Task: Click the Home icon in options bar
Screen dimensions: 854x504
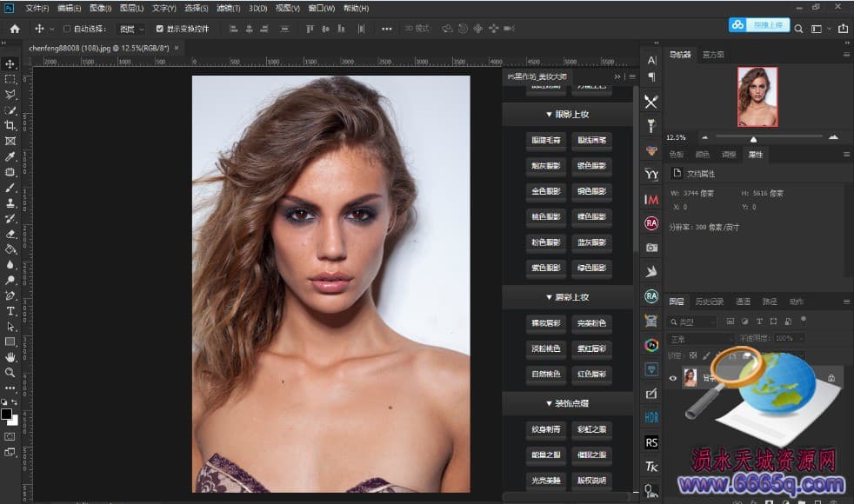Action: click(15, 29)
